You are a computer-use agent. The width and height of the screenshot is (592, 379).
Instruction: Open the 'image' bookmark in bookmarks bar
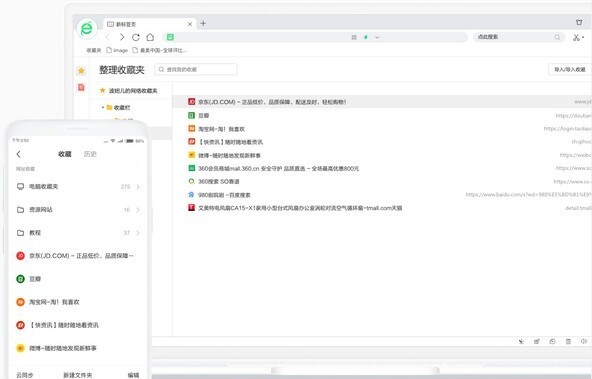tap(117, 50)
